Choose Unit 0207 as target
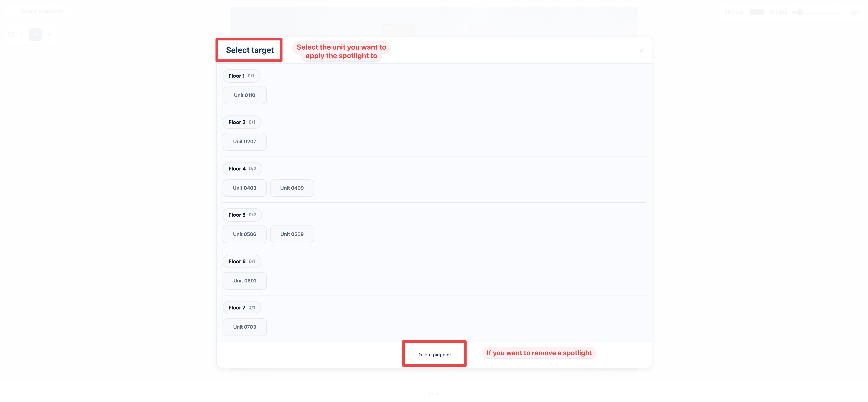 244,141
